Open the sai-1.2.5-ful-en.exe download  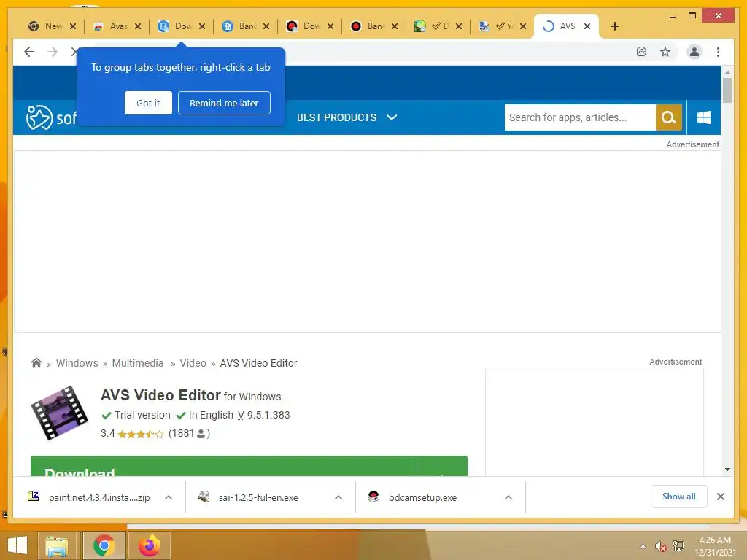[248, 497]
